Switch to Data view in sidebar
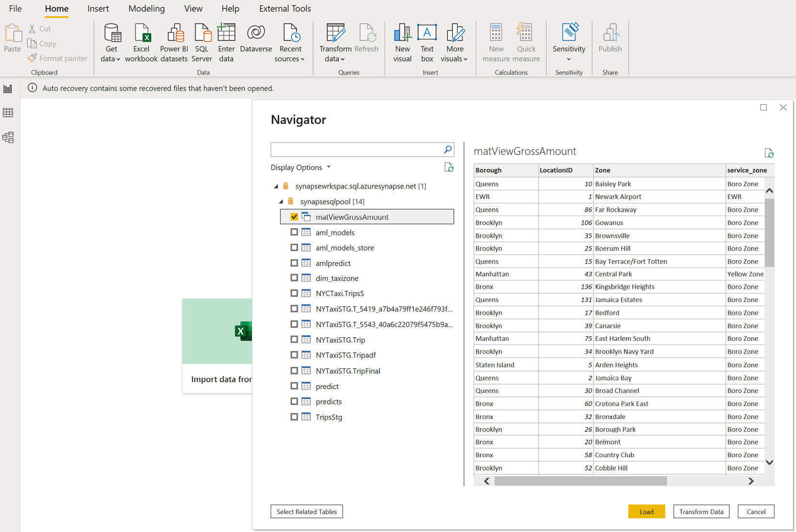Viewport: 796px width, 532px height. coord(8,113)
